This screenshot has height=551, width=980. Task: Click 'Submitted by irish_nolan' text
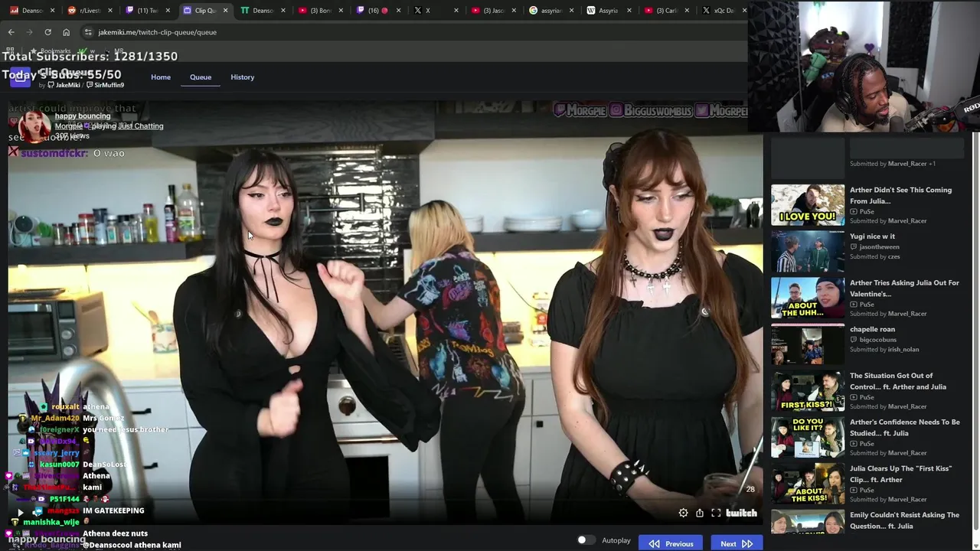click(x=884, y=350)
